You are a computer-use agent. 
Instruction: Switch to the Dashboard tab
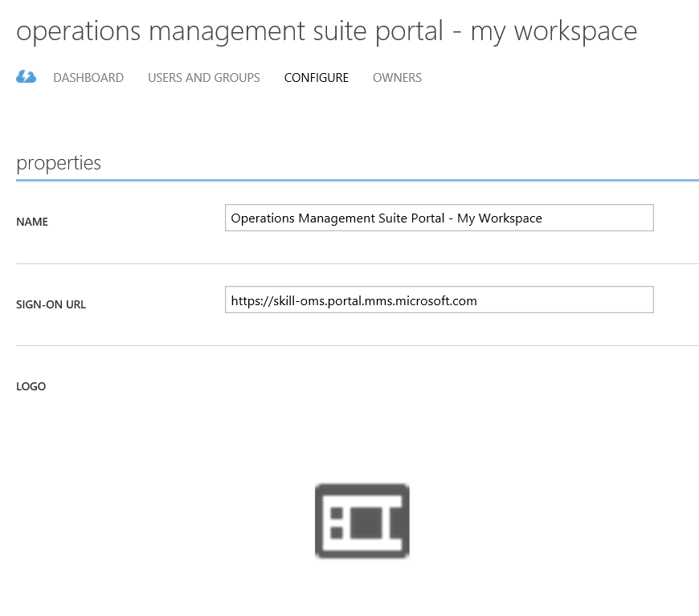[88, 78]
